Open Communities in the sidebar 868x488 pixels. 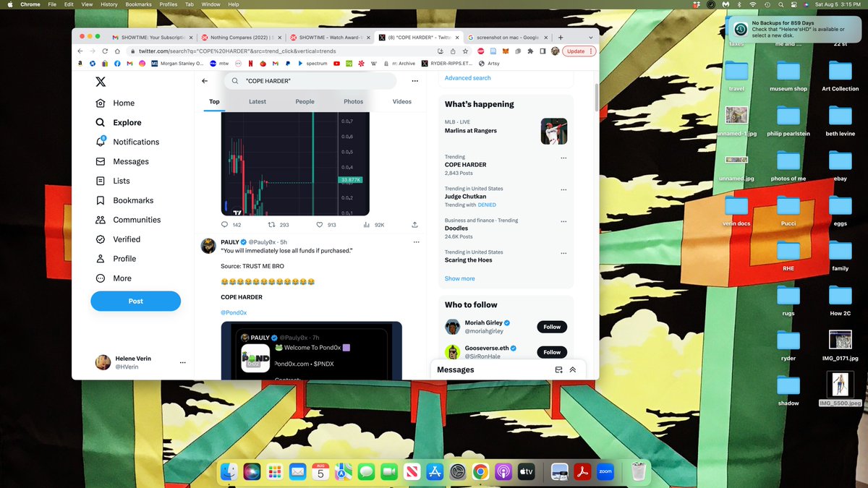click(x=128, y=220)
